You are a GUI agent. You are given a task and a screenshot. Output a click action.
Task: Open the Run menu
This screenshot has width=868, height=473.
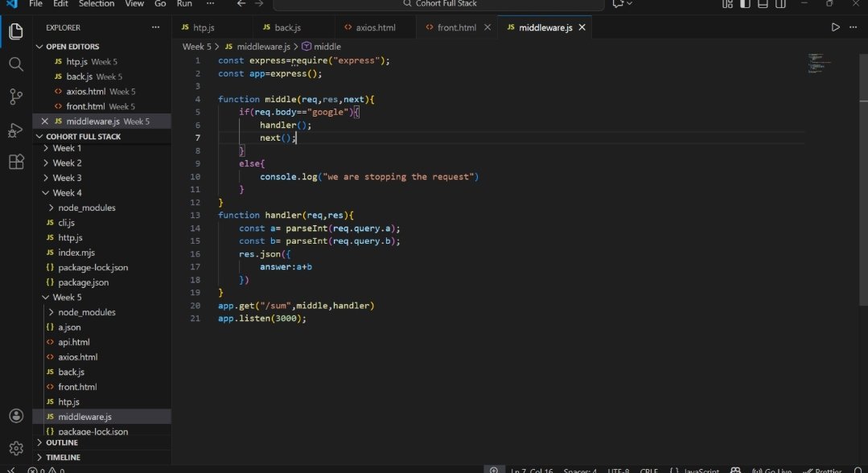184,4
